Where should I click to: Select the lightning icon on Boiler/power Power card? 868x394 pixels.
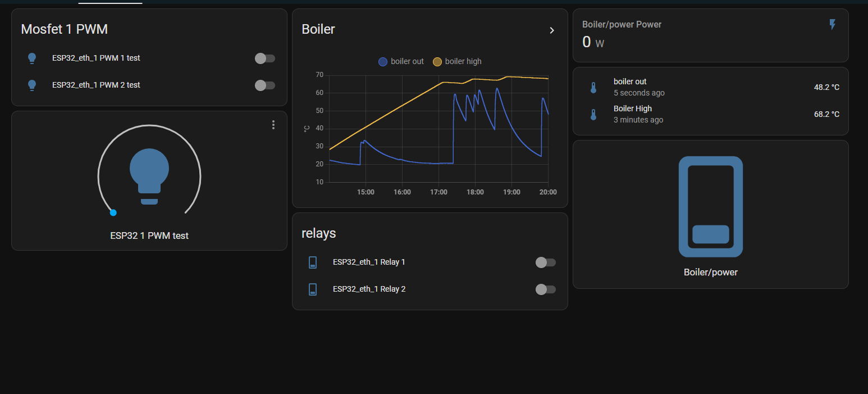[x=832, y=24]
